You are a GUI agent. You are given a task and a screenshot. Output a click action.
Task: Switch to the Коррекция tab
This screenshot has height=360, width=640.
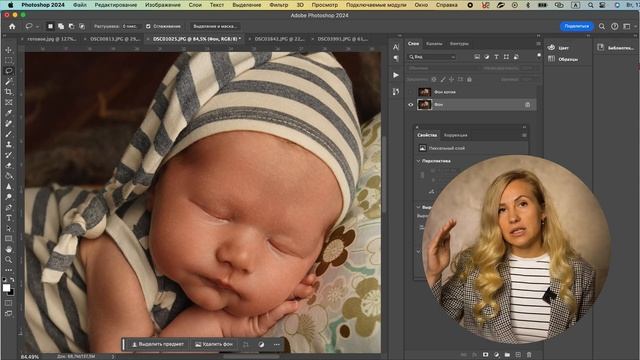[x=456, y=135]
